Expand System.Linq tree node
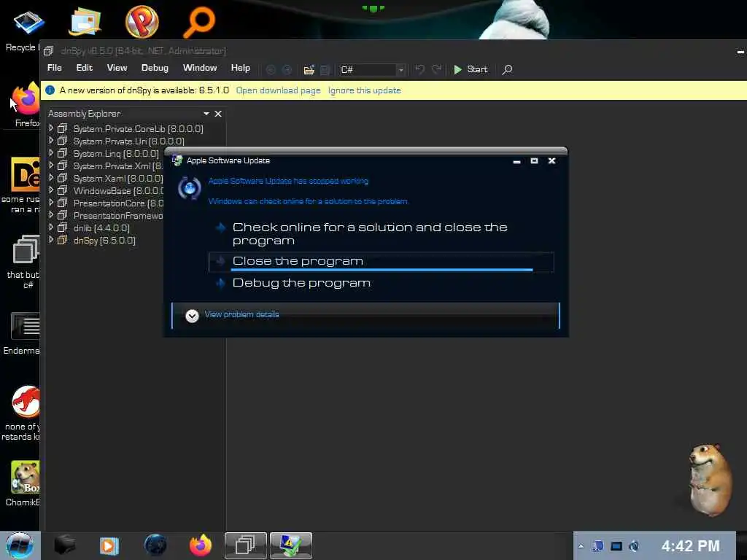The width and height of the screenshot is (747, 560). tap(51, 153)
